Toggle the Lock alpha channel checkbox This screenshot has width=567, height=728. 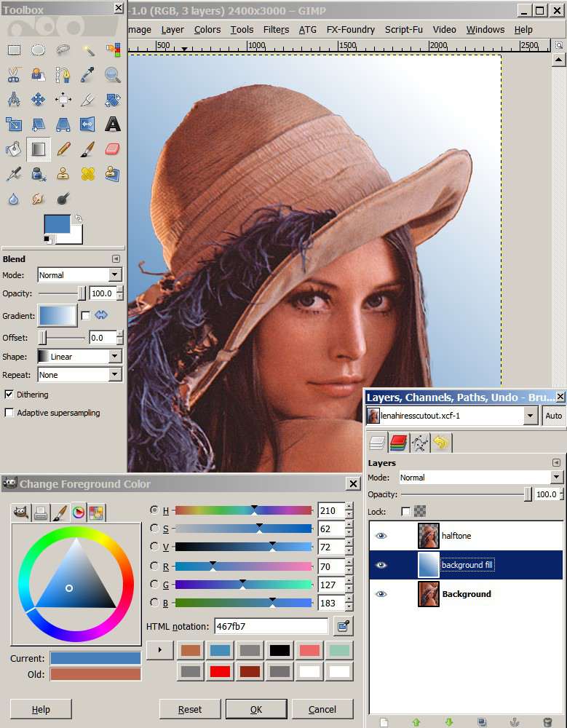405,511
